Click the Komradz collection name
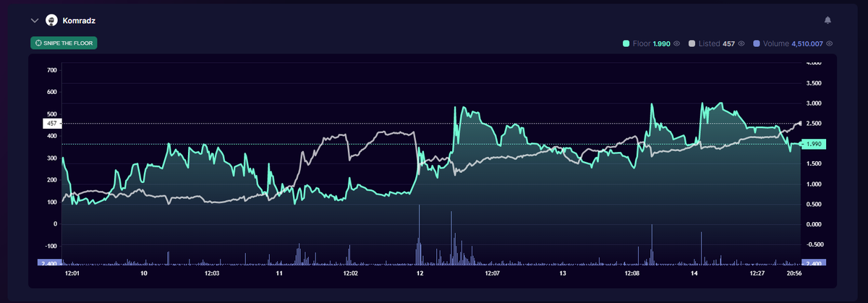The image size is (868, 303). tap(79, 20)
